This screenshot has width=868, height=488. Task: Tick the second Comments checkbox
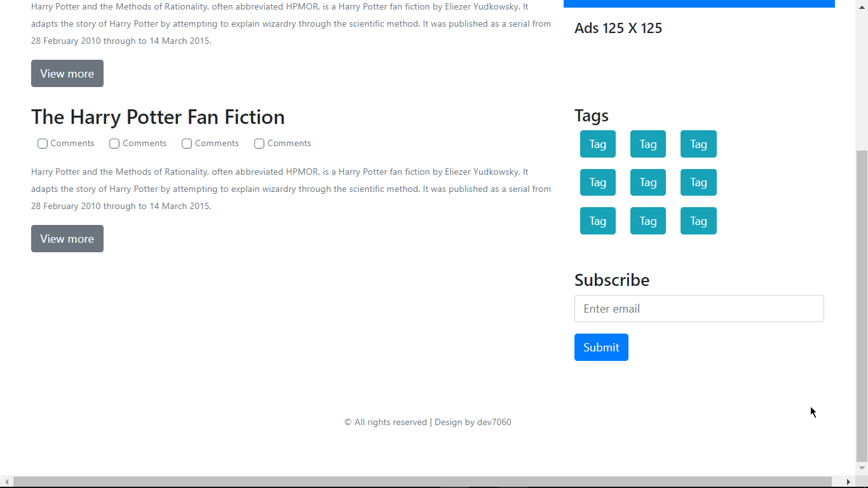click(x=114, y=144)
